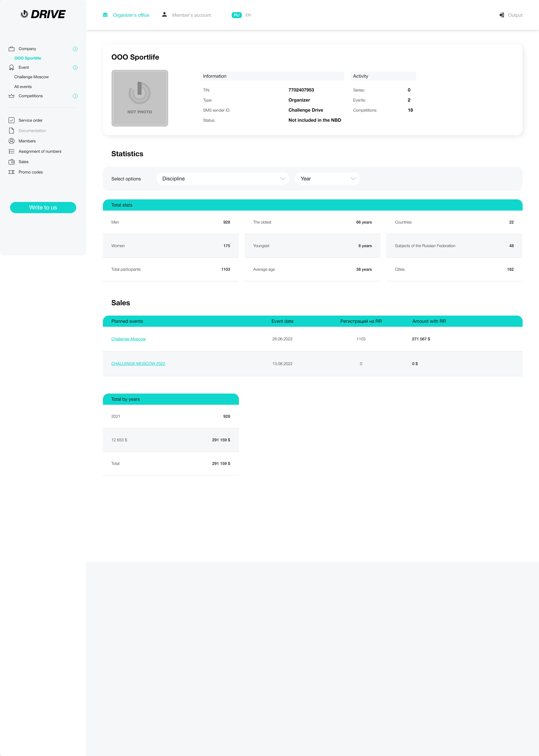Open the Member's account tab

(191, 15)
